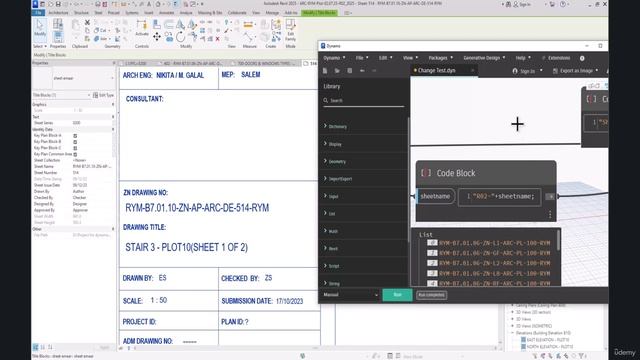Click the Dynamo notifications info icon

[582, 58]
